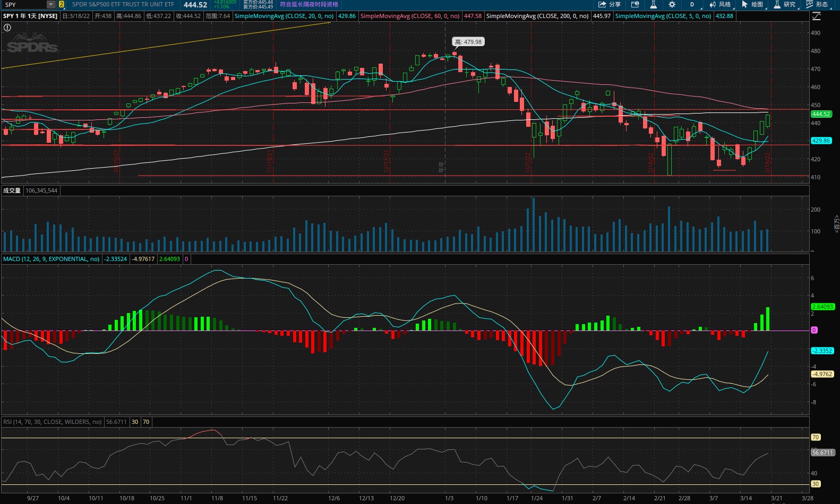The height and width of the screenshot is (504, 840).
Task: Click the 444.52 price in title bar
Action: click(195, 4)
